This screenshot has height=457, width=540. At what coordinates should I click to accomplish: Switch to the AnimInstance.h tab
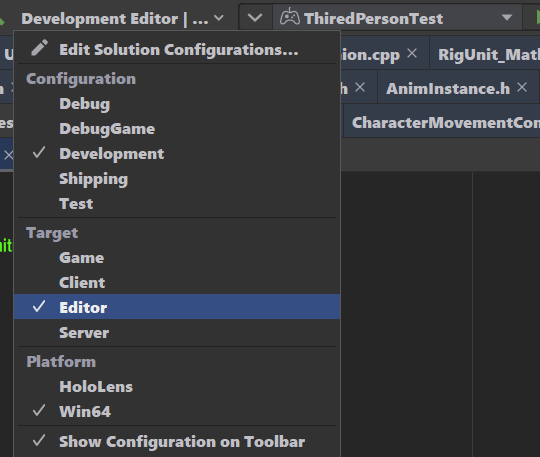pos(448,89)
